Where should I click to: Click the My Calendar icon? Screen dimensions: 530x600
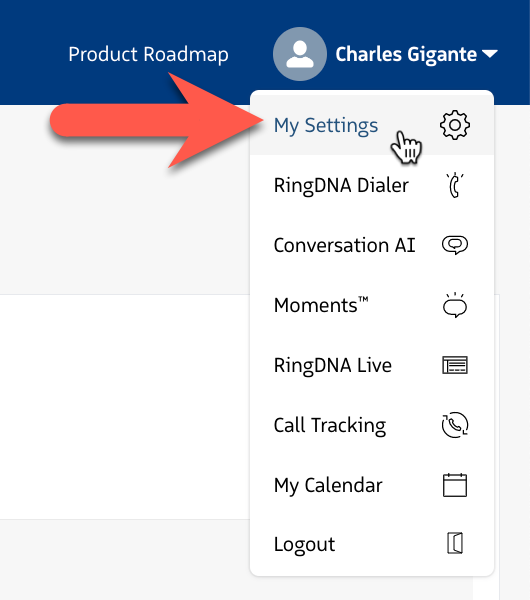(455, 485)
